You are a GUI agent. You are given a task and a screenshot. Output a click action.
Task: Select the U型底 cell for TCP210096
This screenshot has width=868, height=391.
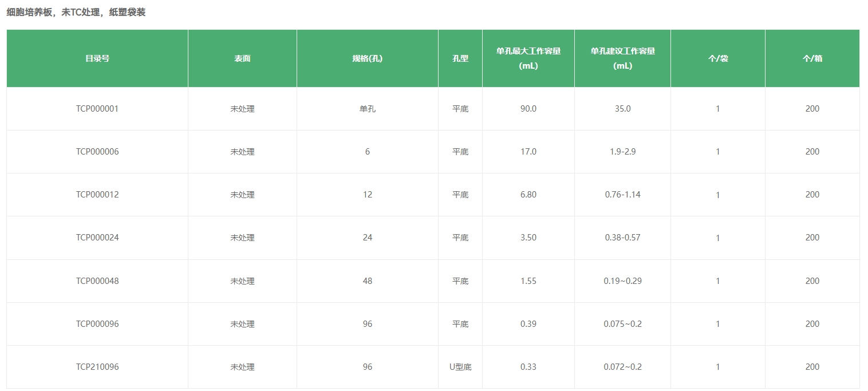(460, 366)
